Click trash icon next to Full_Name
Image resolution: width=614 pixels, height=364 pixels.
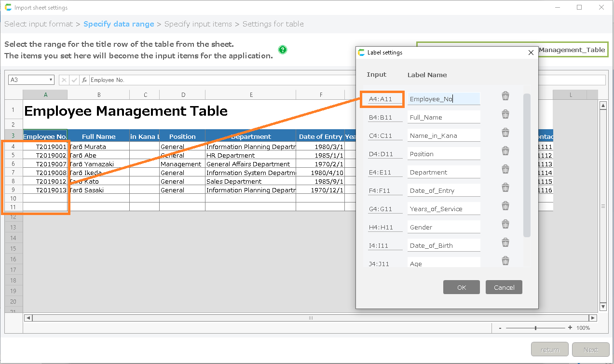pyautogui.click(x=505, y=114)
